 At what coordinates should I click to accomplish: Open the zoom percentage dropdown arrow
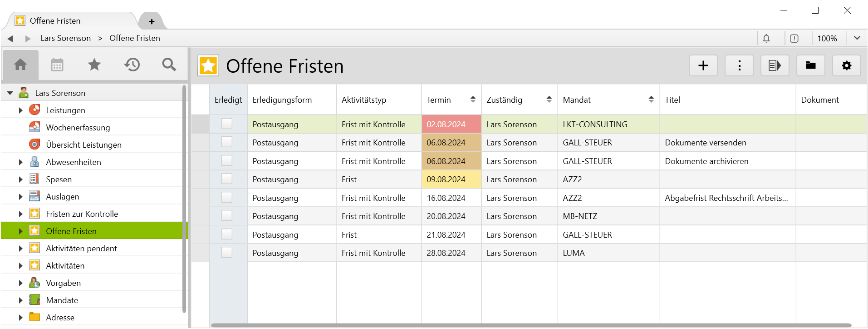click(x=857, y=38)
